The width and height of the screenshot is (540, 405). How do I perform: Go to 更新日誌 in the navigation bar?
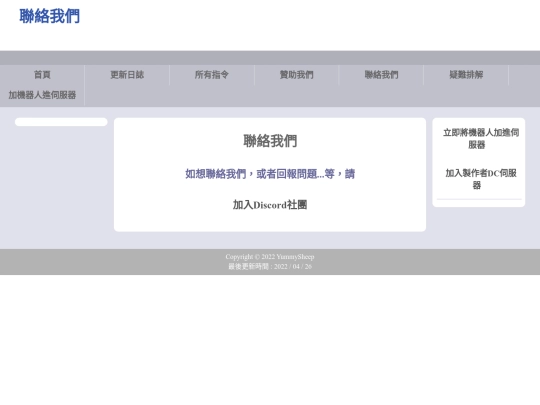click(x=127, y=75)
